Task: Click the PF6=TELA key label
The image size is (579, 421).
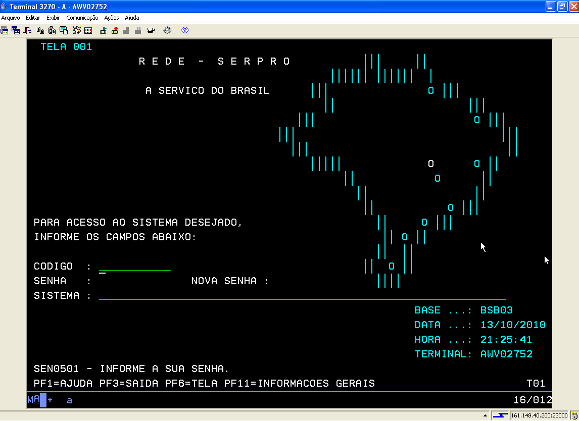Action: (x=191, y=383)
